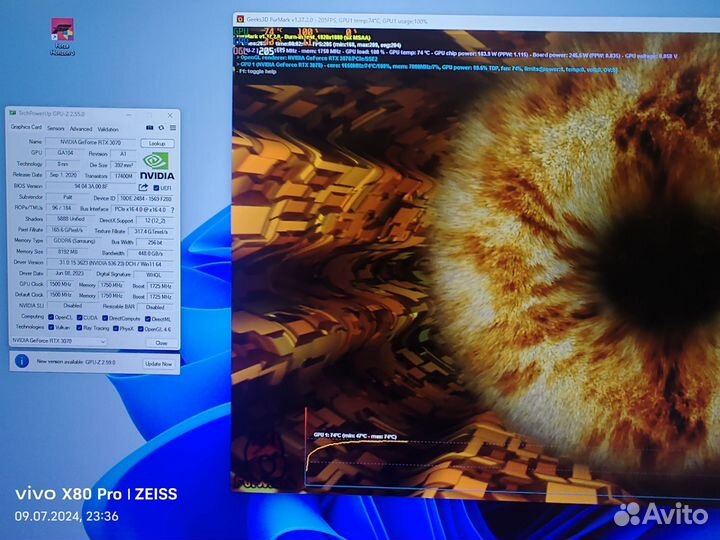Screen dimensions: 720x540
Task: Click the Revision value A1
Action: point(123,154)
